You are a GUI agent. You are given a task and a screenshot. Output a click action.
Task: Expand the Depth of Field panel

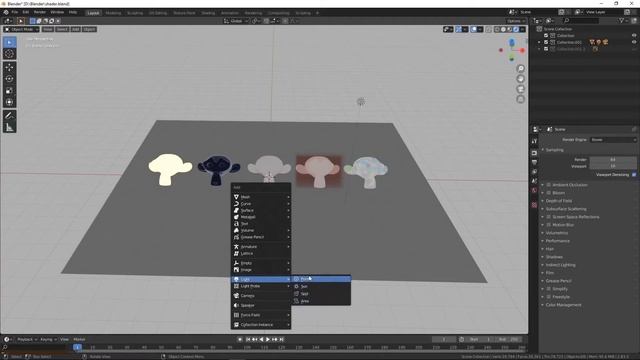tap(559, 201)
